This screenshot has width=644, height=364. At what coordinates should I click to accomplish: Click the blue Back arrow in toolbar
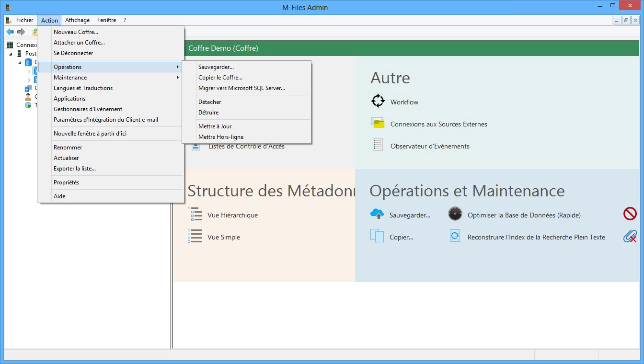tap(10, 32)
